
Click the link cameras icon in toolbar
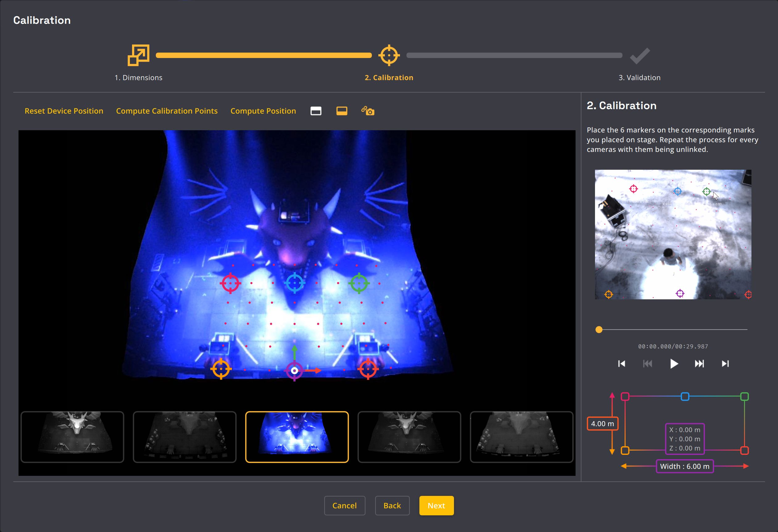368,111
